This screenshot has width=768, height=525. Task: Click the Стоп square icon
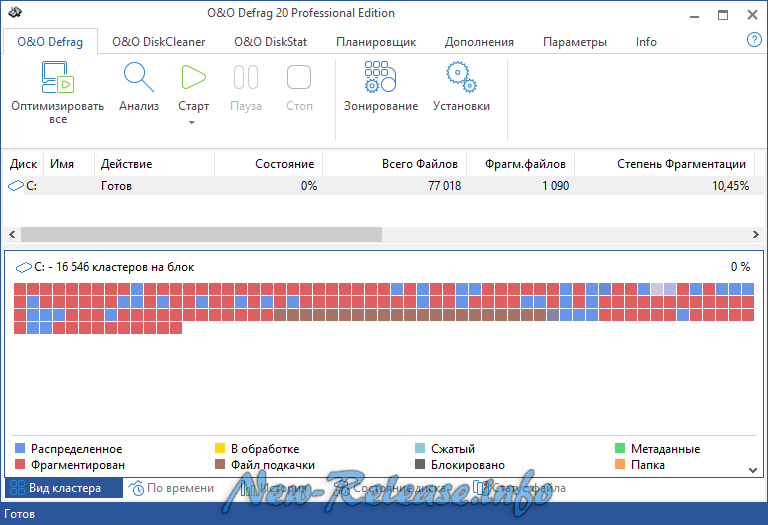point(299,77)
